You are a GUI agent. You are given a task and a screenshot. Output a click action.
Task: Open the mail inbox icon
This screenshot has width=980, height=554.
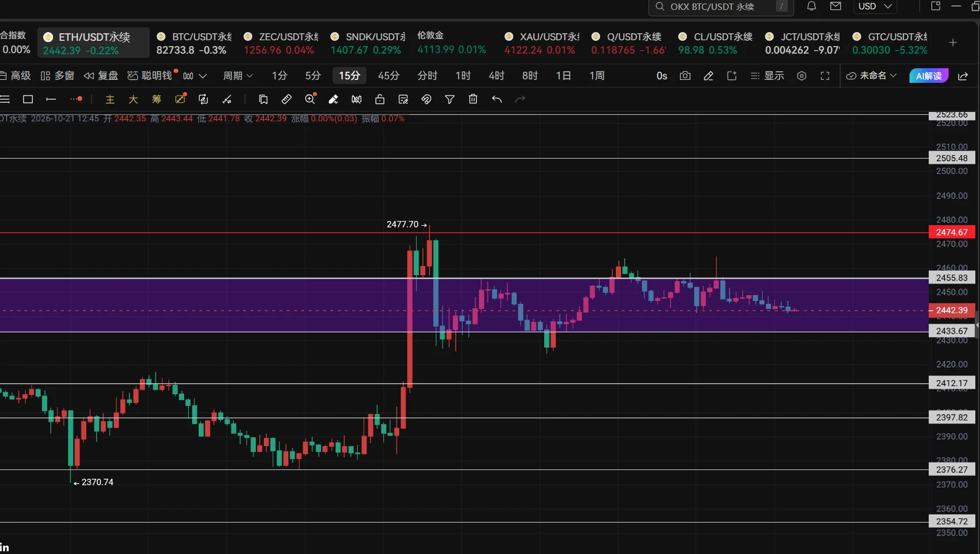(836, 6)
